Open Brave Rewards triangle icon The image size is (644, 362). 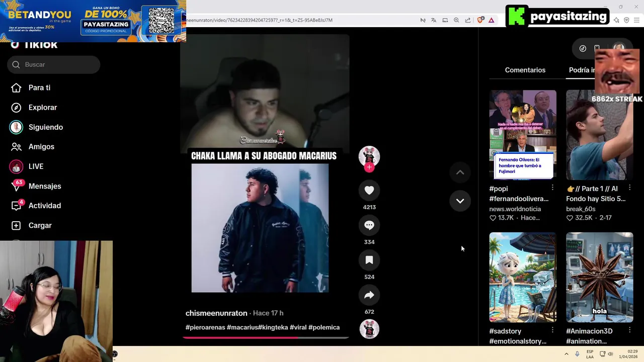tap(491, 20)
